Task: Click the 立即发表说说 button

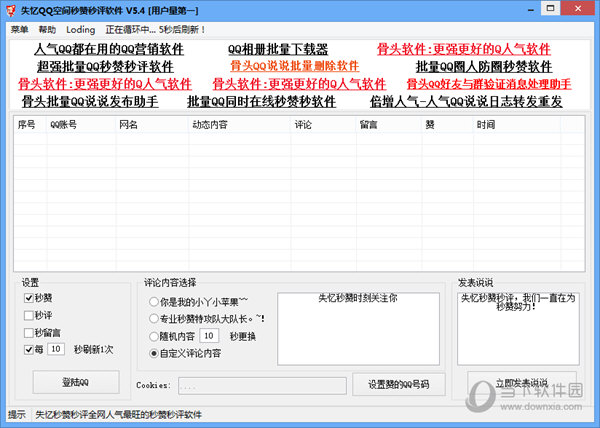Action: click(x=522, y=383)
